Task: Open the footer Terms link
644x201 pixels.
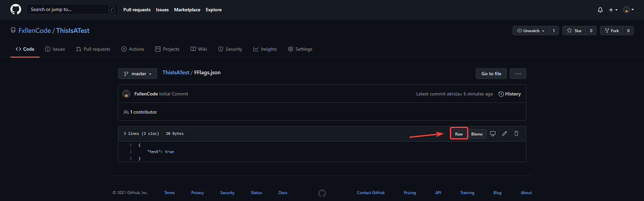Action: 169,193
